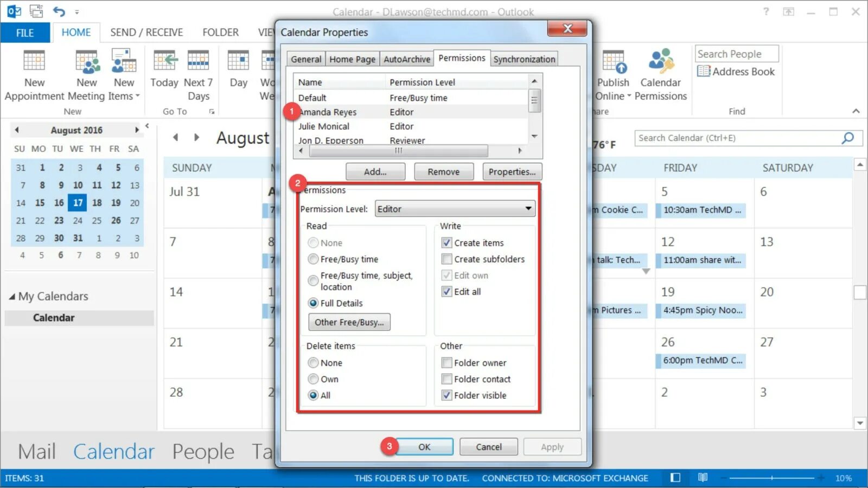Toggle the Edit all checkbox
The height and width of the screenshot is (488, 868).
[x=446, y=292]
